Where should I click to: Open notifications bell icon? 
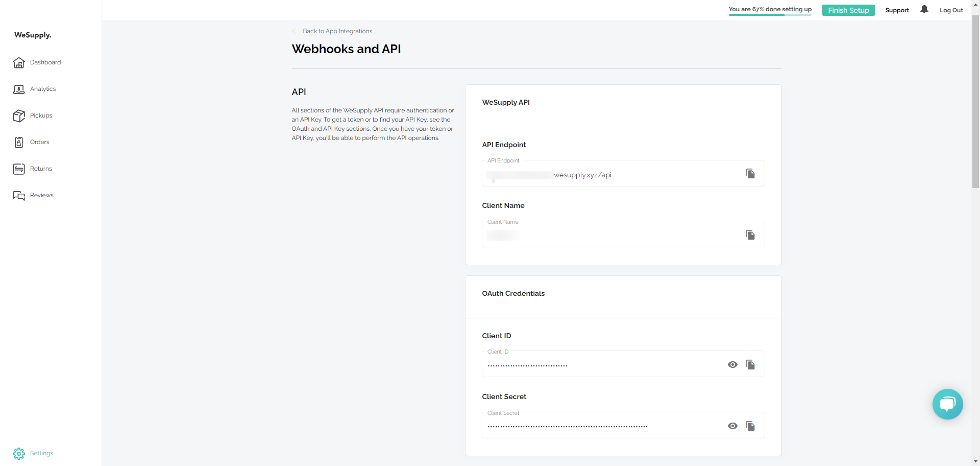click(x=924, y=10)
